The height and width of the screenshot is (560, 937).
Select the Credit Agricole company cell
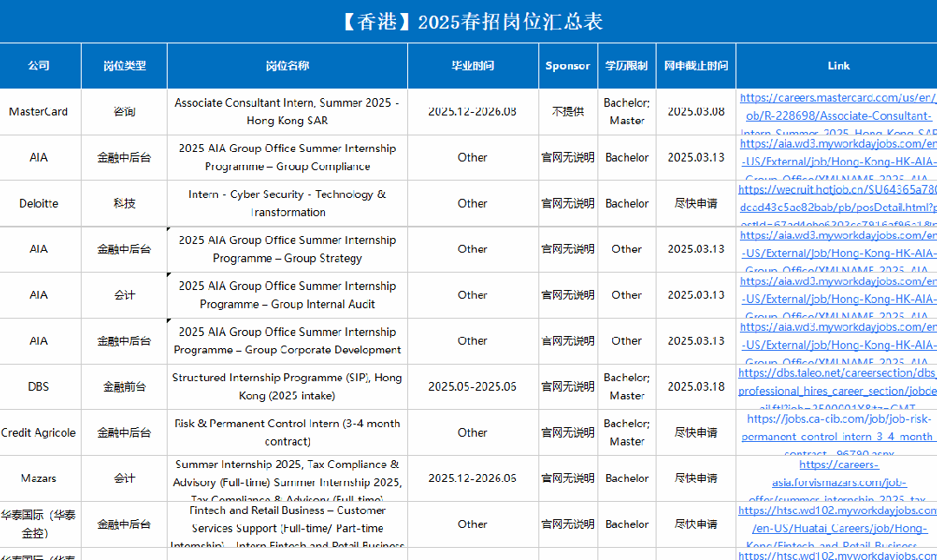click(x=40, y=432)
